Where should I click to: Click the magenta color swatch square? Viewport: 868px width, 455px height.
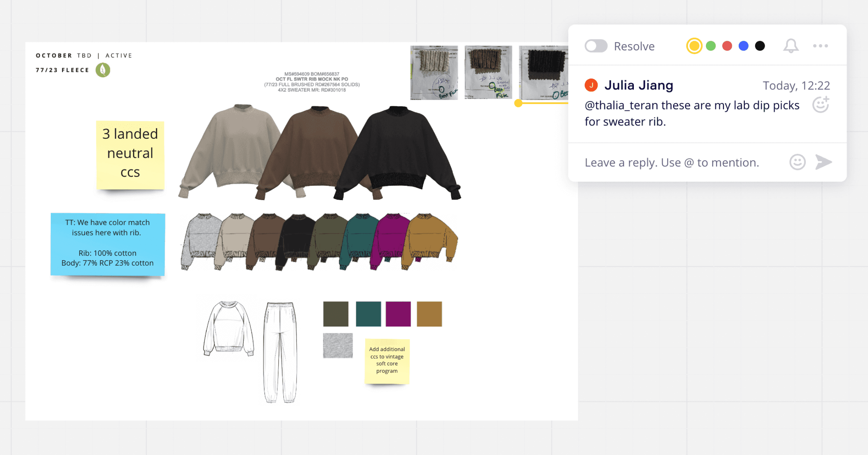click(398, 314)
